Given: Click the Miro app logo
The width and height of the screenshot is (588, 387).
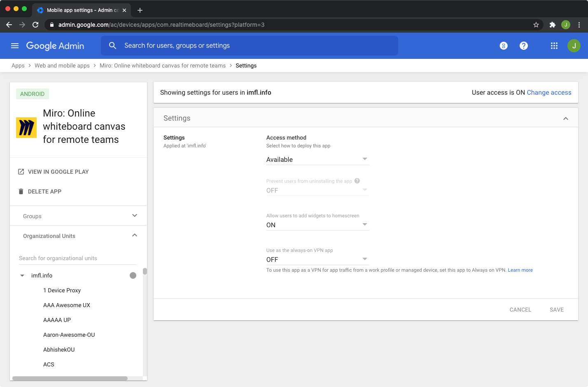Looking at the screenshot, I should click(26, 128).
